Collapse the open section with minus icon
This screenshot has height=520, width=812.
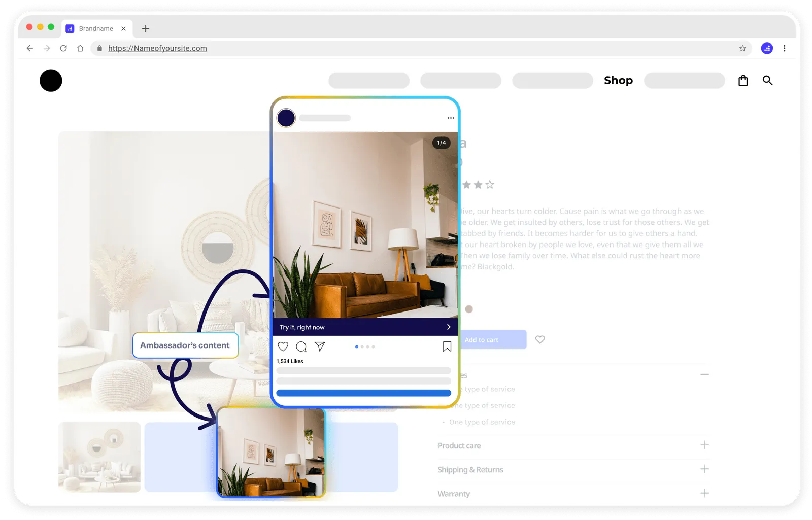tap(704, 374)
